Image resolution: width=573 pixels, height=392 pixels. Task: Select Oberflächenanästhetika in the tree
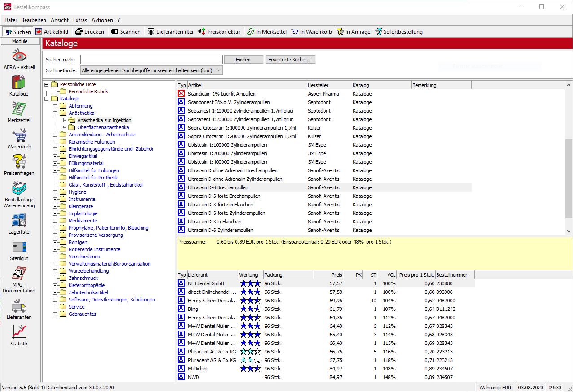(x=103, y=127)
